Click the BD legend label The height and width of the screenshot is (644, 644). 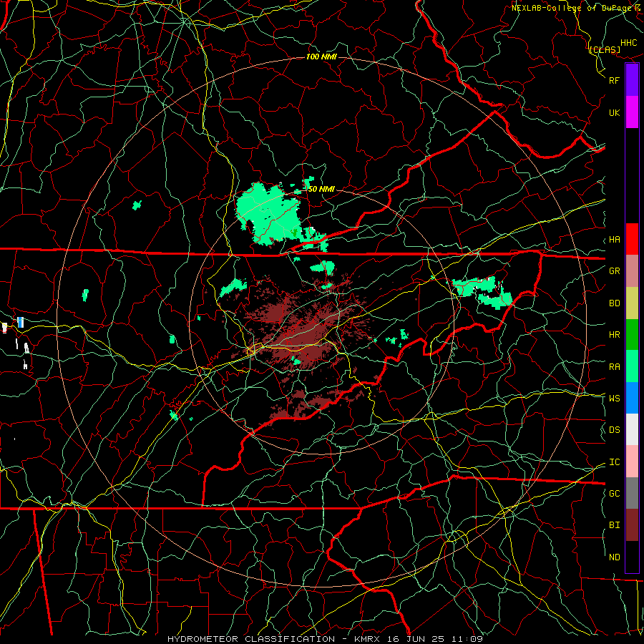click(x=614, y=303)
